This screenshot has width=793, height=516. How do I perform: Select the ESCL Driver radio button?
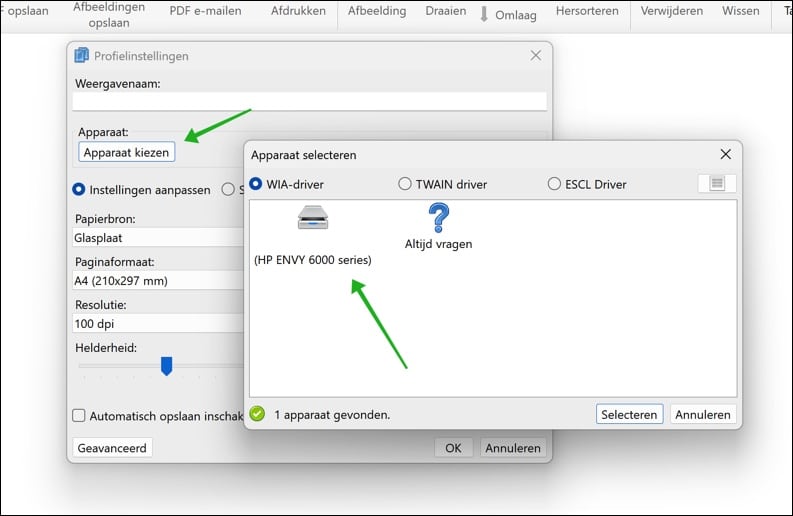pyautogui.click(x=554, y=184)
